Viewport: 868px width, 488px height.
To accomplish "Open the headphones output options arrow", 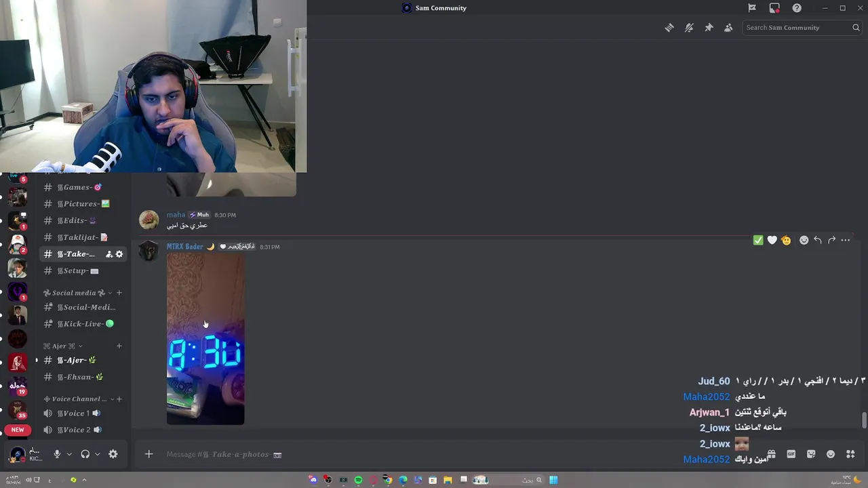I will pos(98,454).
